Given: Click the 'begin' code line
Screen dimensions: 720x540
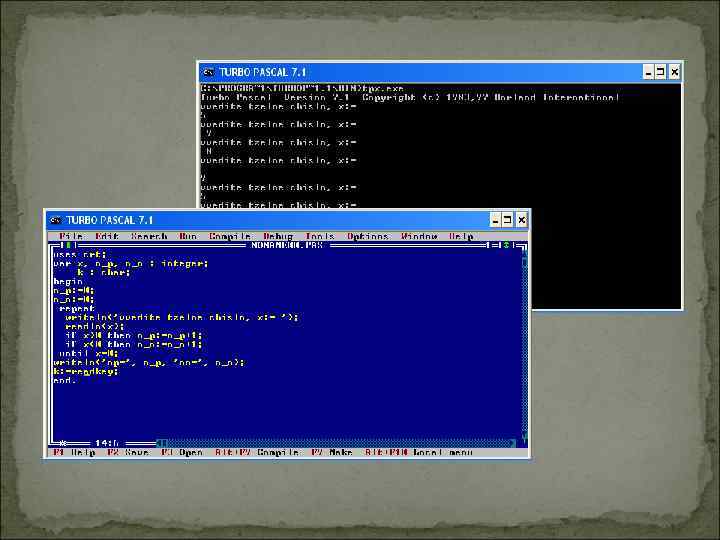Looking at the screenshot, I should coord(68,281).
